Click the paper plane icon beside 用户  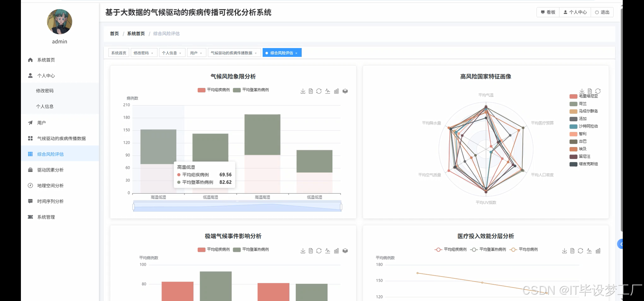(30, 123)
